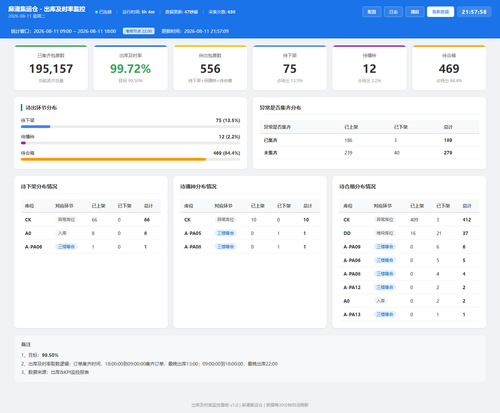Click A-PA06 row in the 待下架 table
This screenshot has width=500, height=413.
click(x=91, y=247)
